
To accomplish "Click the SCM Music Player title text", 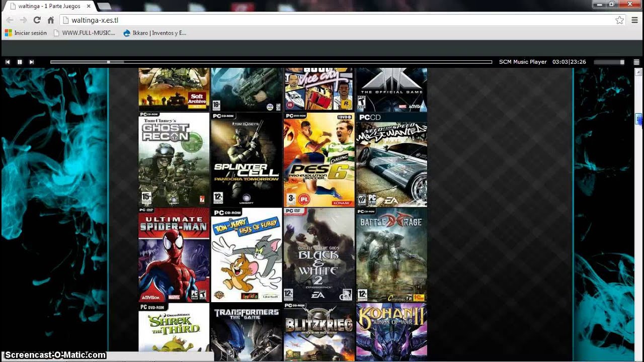I will pos(523,62).
